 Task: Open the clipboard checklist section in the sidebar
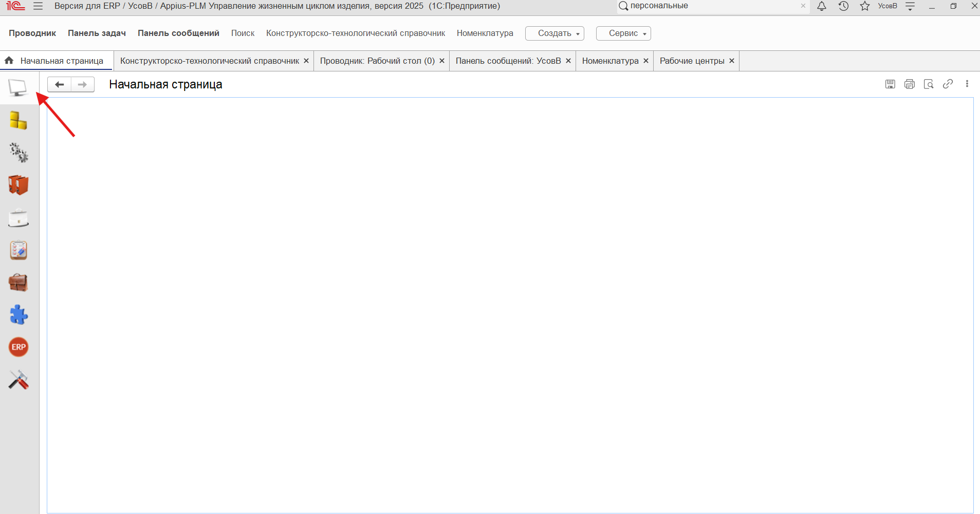(19, 250)
